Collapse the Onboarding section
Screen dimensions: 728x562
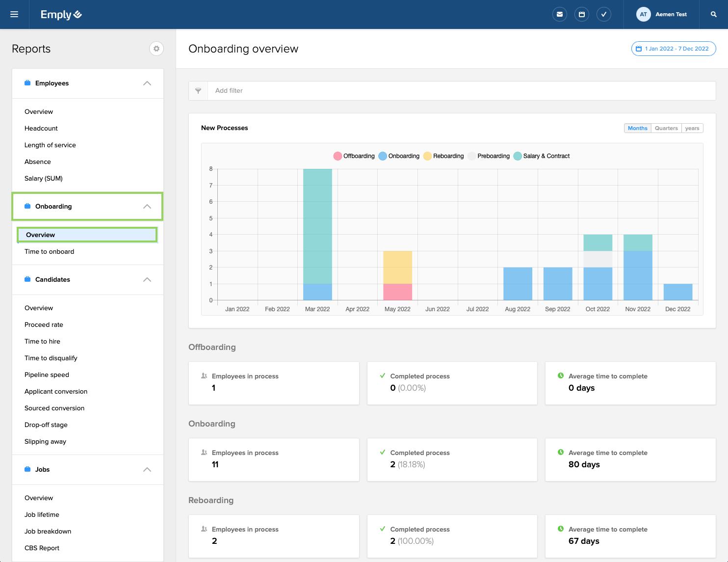147,207
